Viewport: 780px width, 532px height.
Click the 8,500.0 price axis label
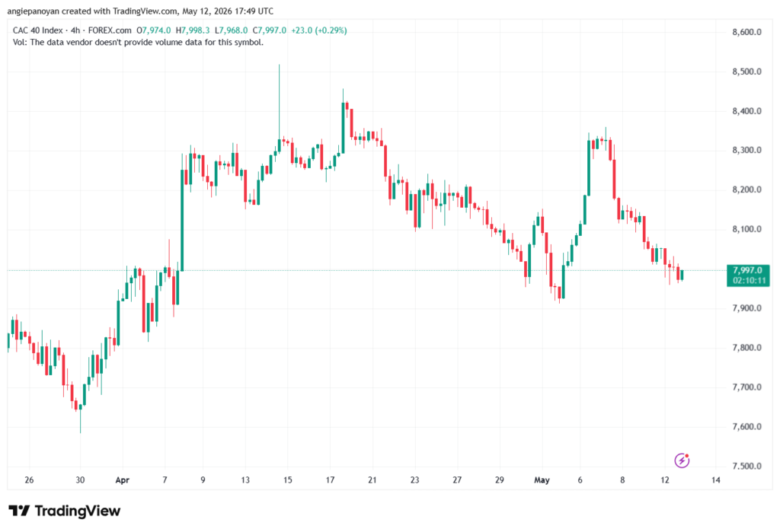(746, 72)
